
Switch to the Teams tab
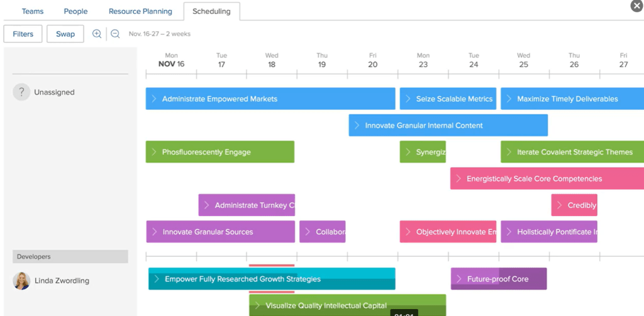33,11
